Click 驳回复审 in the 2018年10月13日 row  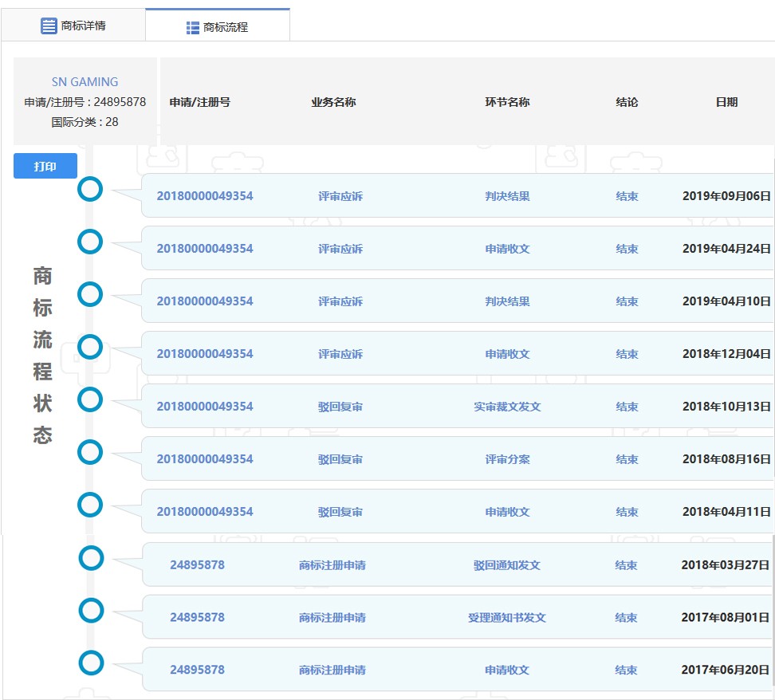coord(340,407)
